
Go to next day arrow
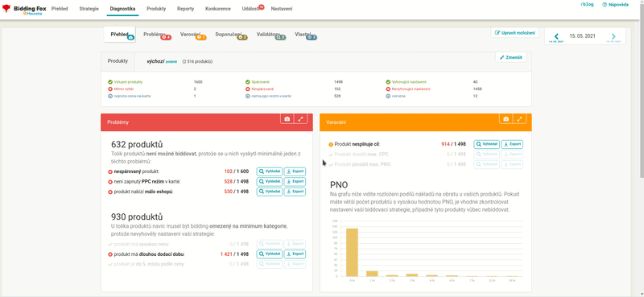coord(613,36)
